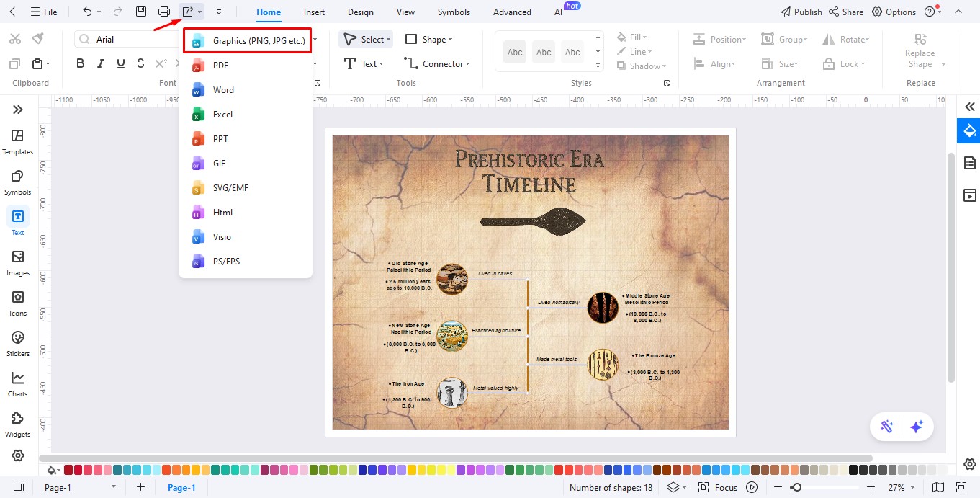980x498 pixels.
Task: Pick a red swatch from the color bar
Action: coord(70,469)
